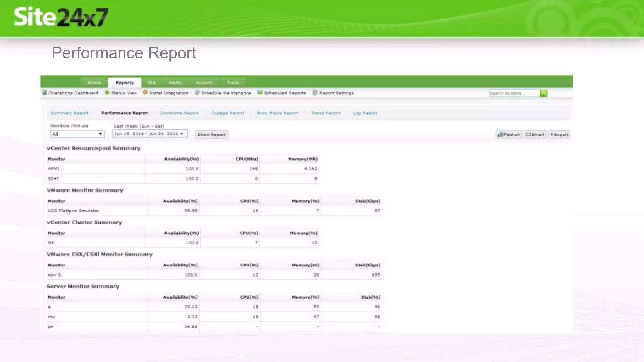Open the Trend Report link

click(326, 113)
